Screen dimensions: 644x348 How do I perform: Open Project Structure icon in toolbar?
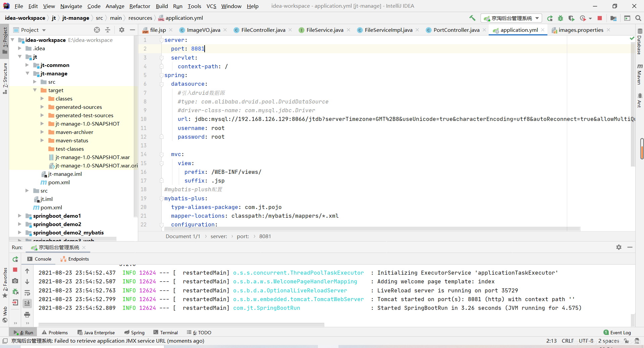point(613,18)
